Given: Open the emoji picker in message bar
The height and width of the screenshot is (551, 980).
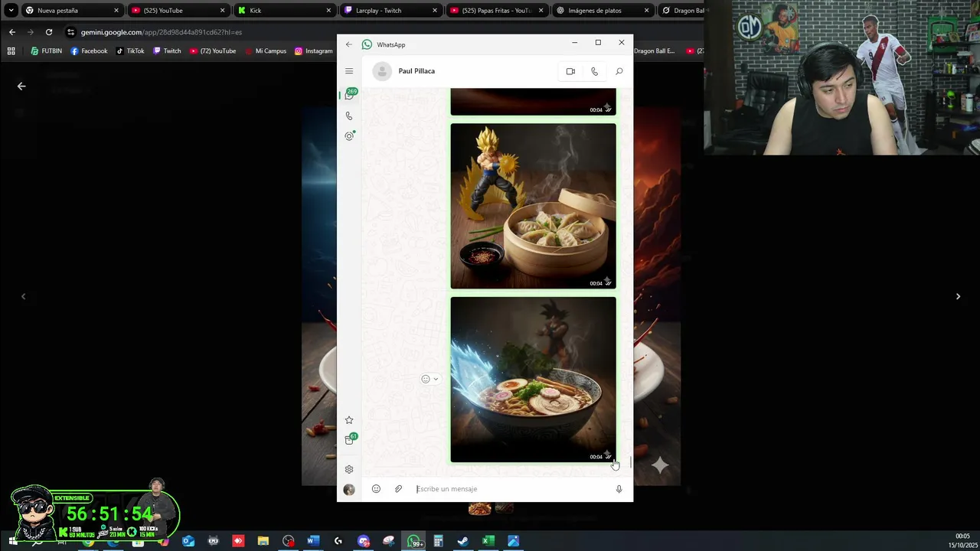Looking at the screenshot, I should click(x=376, y=489).
